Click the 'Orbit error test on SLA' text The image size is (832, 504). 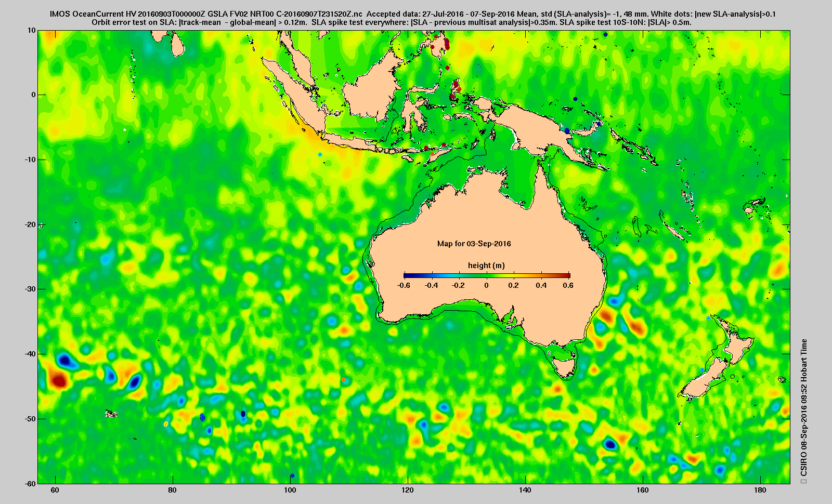(x=134, y=22)
